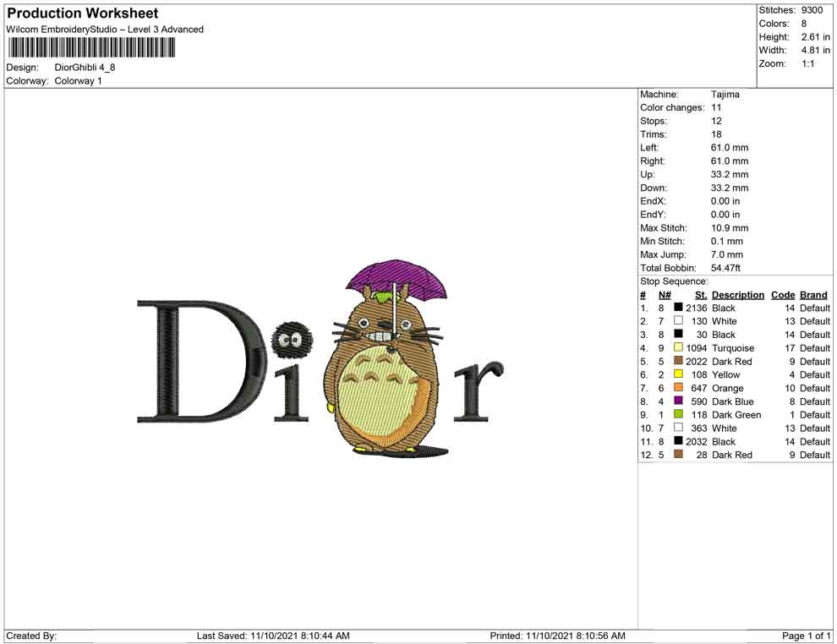Screen dimensions: 837x644
Task: Click the Machine value Tajima
Action: tap(725, 95)
